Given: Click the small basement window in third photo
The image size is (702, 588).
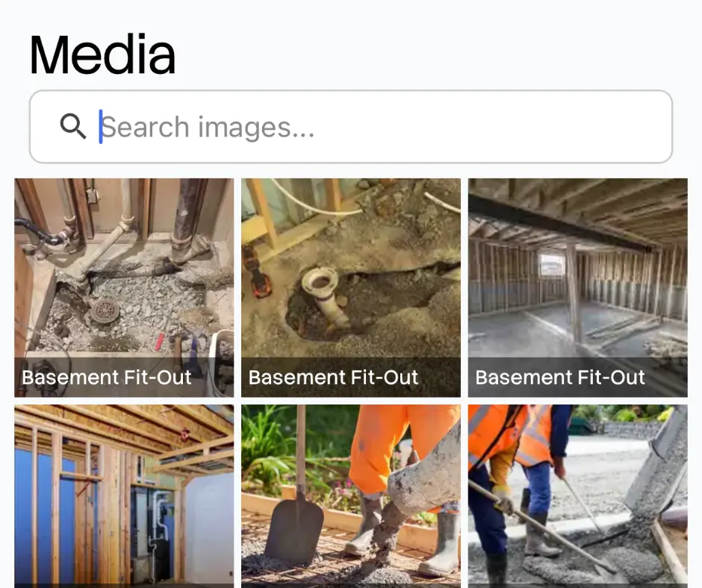Looking at the screenshot, I should (x=550, y=264).
